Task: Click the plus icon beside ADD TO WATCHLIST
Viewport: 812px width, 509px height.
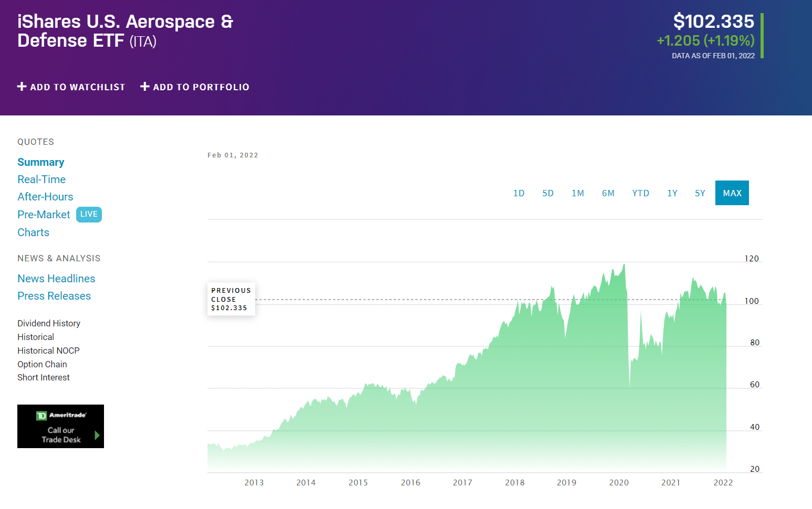Action: coord(22,87)
